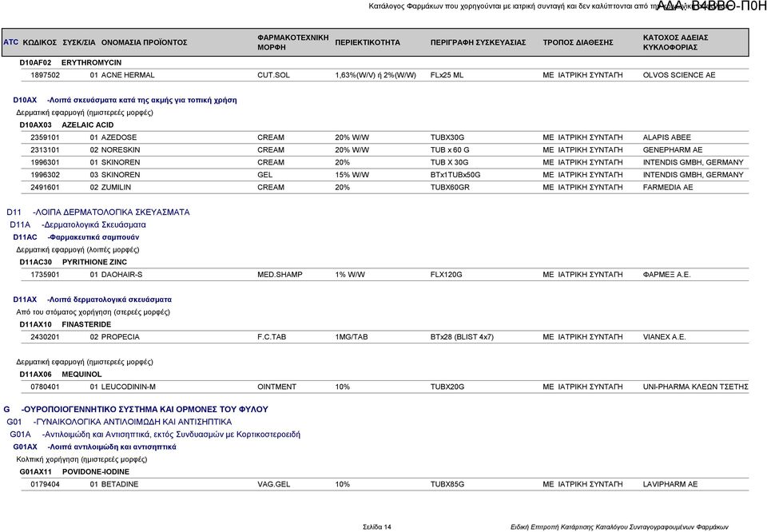The width and height of the screenshot is (767, 532).
Task: Click the TUB x 60 G packaging cell
Action: [450, 150]
